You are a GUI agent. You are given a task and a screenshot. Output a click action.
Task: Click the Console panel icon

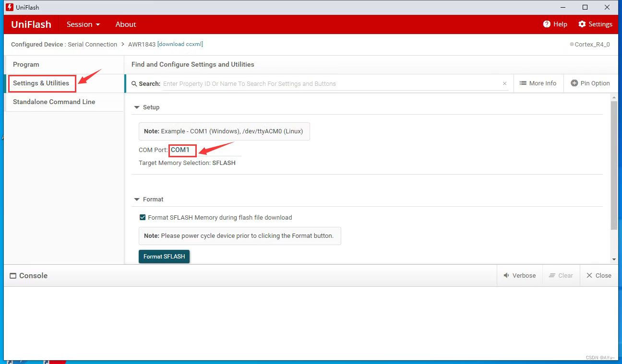(x=13, y=276)
